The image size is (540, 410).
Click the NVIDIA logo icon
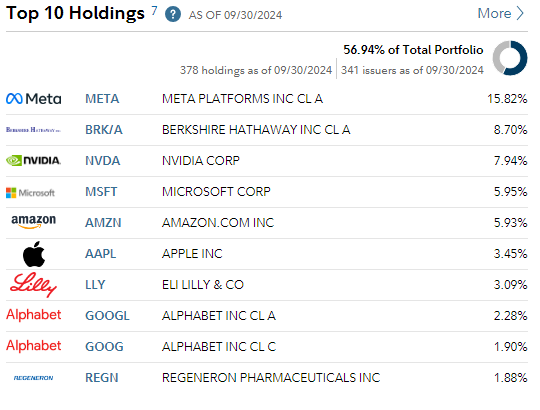[33, 160]
